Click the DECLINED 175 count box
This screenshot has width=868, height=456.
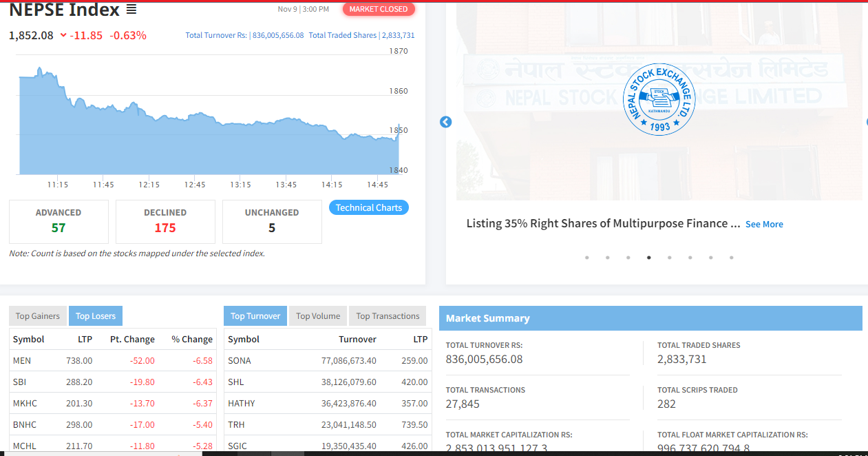pyautogui.click(x=165, y=221)
